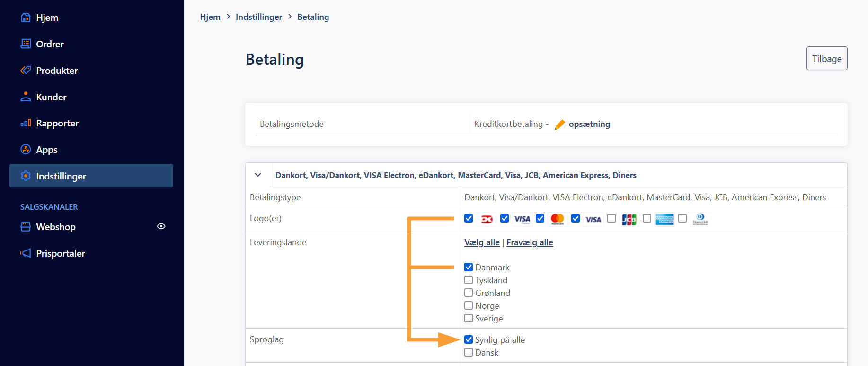Open Kunder in the sidebar menu
Viewport: 868px width, 366px height.
pyautogui.click(x=91, y=97)
